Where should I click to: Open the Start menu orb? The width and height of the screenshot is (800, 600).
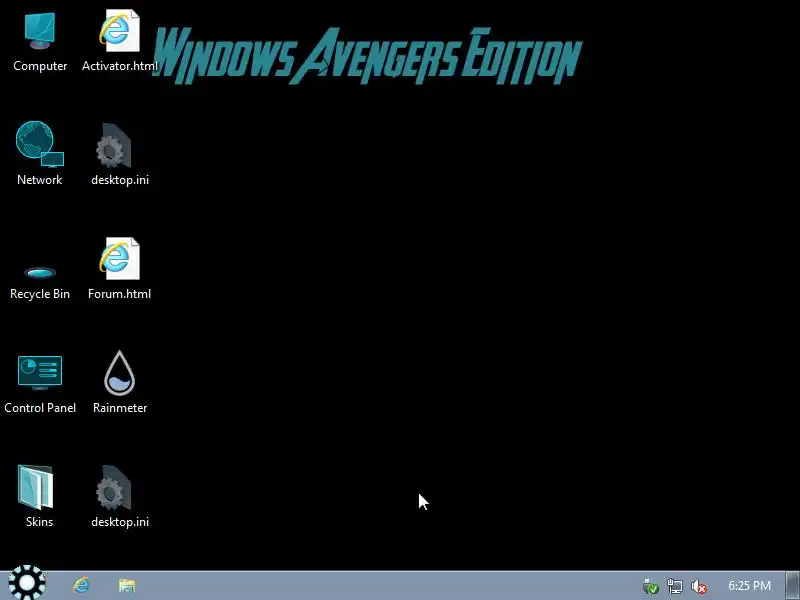pyautogui.click(x=27, y=582)
